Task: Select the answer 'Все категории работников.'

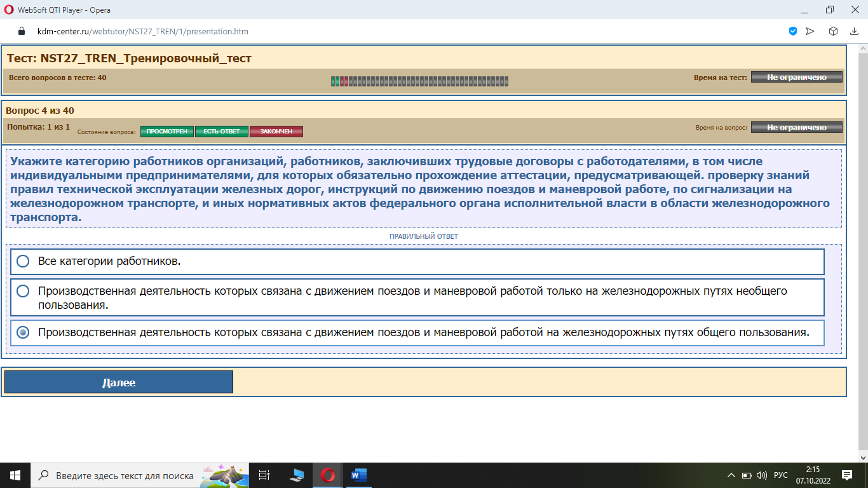Action: pos(417,261)
